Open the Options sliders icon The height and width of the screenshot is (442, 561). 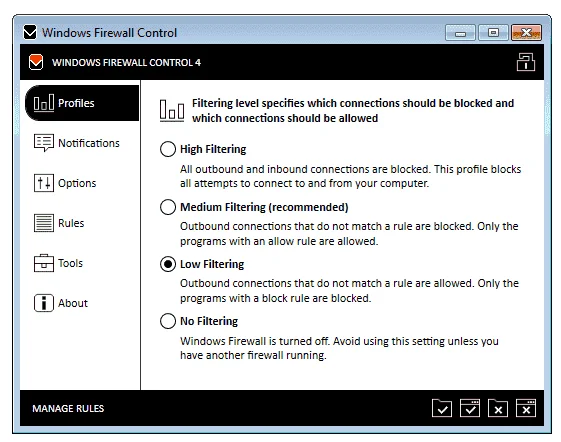pyautogui.click(x=44, y=183)
